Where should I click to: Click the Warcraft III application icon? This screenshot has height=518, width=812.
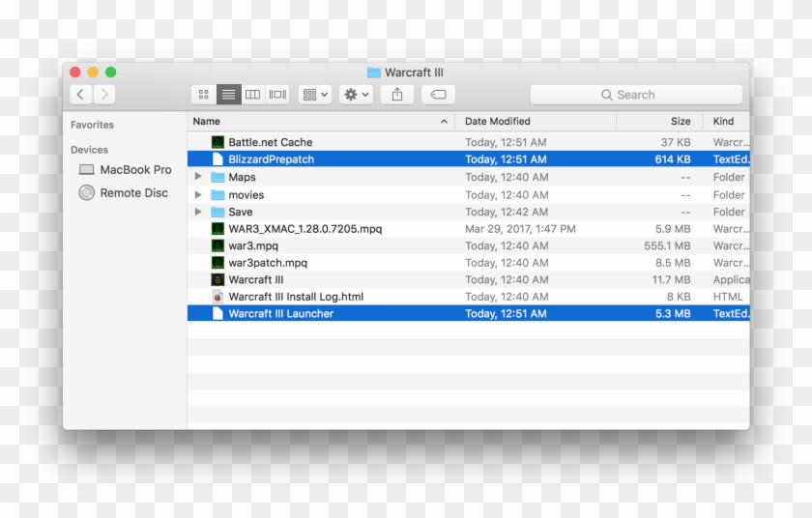[x=217, y=279]
